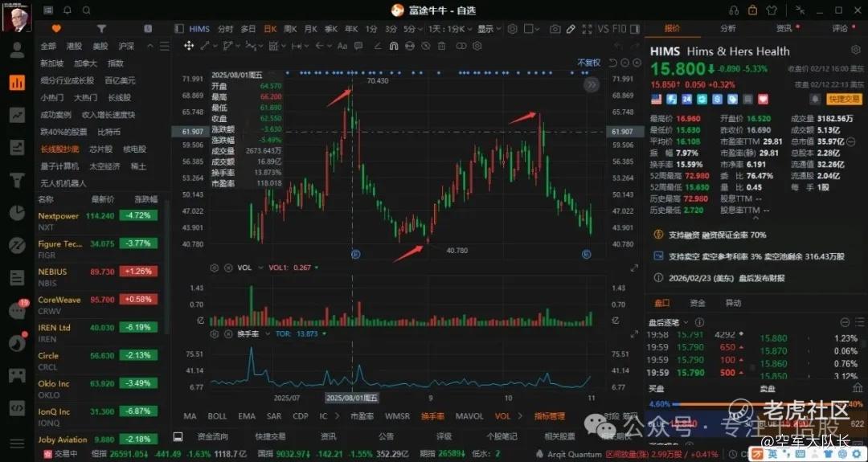The height and width of the screenshot is (462, 868).
Task: Take a chart screenshot with camera icon
Action: tap(555, 29)
